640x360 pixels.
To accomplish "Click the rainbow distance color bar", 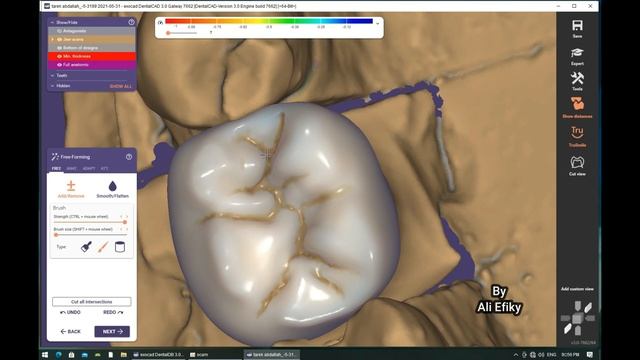I will click(269, 21).
